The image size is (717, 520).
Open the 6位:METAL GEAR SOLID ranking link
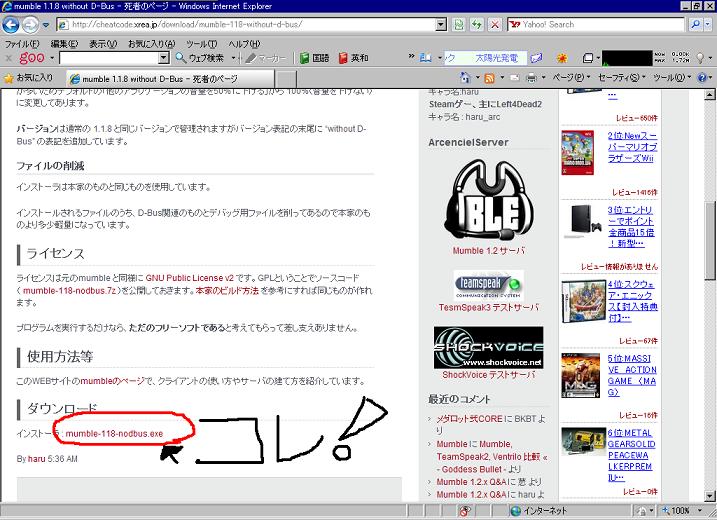pos(631,455)
